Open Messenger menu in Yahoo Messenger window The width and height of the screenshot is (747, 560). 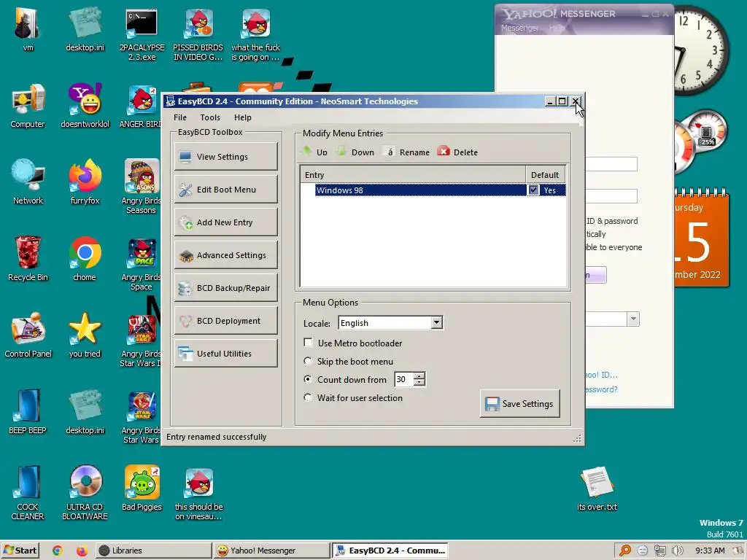519,28
